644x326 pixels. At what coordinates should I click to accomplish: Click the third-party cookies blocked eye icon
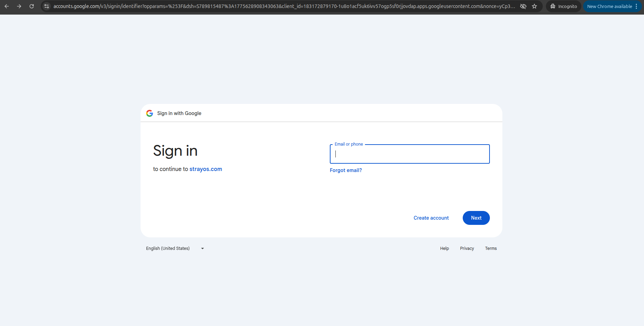click(x=523, y=6)
